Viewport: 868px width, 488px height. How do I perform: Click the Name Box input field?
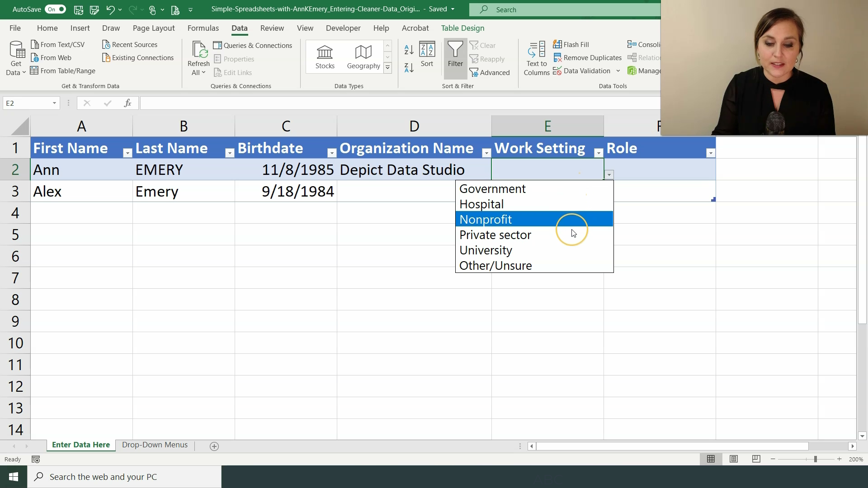click(x=31, y=103)
